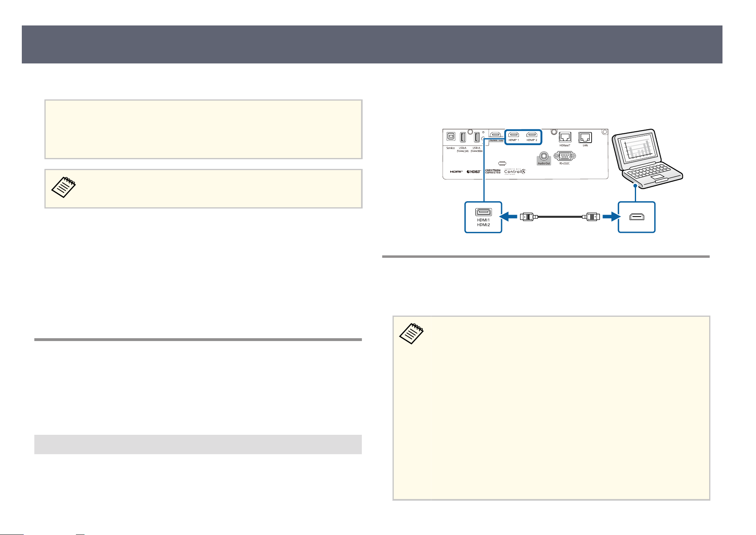Click the RS-232C serial connector
756x535 pixels.
[565, 156]
